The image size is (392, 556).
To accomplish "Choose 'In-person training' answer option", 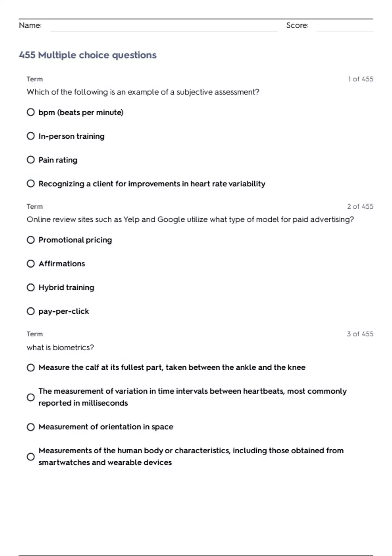I will point(31,136).
